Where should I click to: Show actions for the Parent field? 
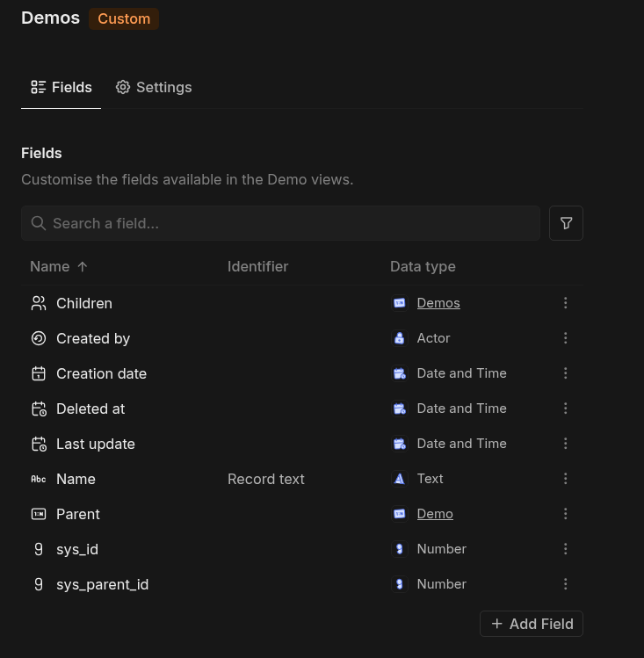(566, 514)
